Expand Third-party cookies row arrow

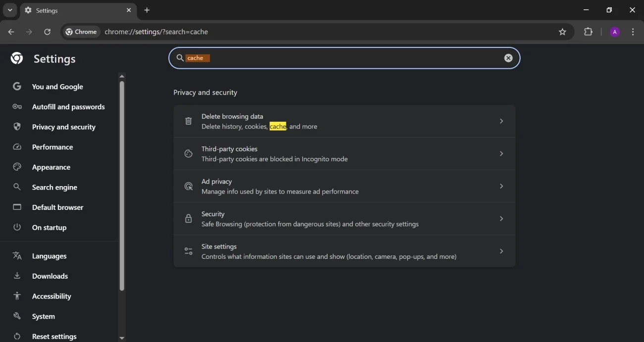pos(501,154)
